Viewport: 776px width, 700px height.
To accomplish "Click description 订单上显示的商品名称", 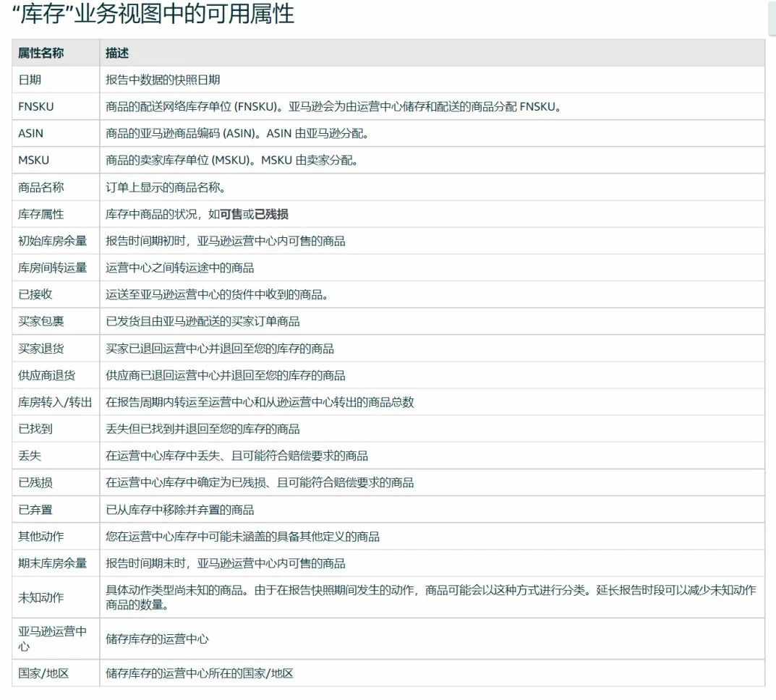I will click(166, 187).
